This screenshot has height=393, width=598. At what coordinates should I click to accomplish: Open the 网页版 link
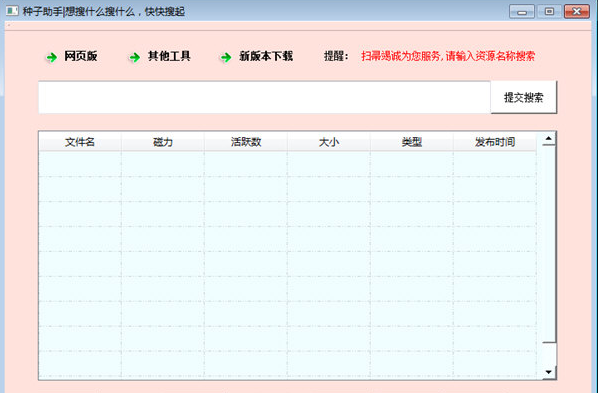(x=80, y=56)
